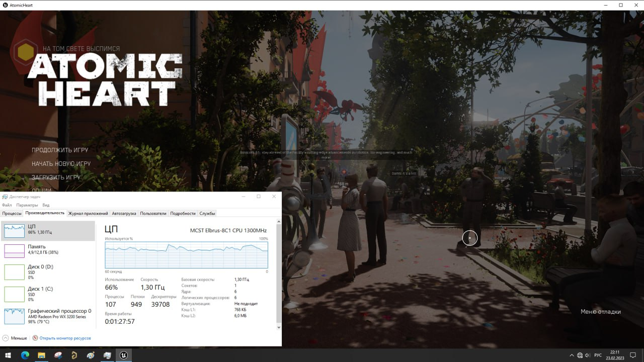Click the CPU usage graph
This screenshot has height=362, width=644.
click(x=186, y=255)
